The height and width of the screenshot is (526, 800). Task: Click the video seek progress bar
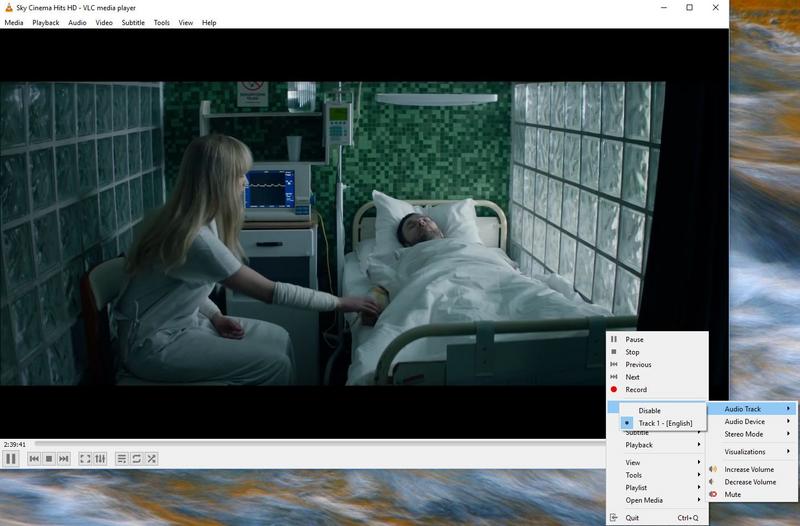[319, 444]
